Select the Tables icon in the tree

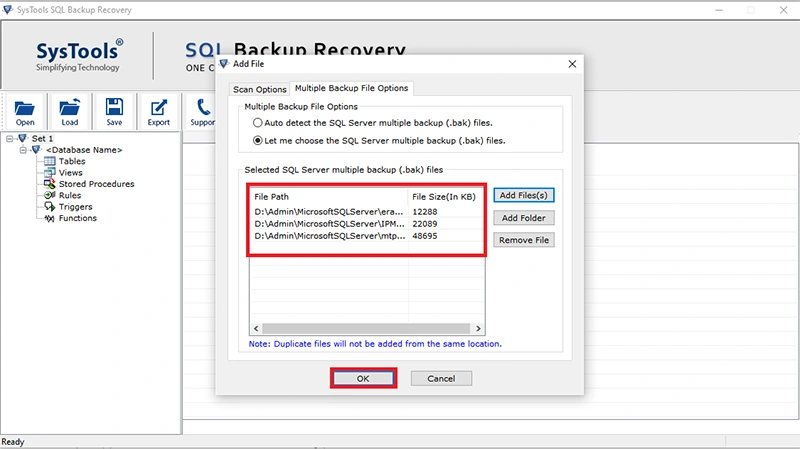(x=49, y=161)
